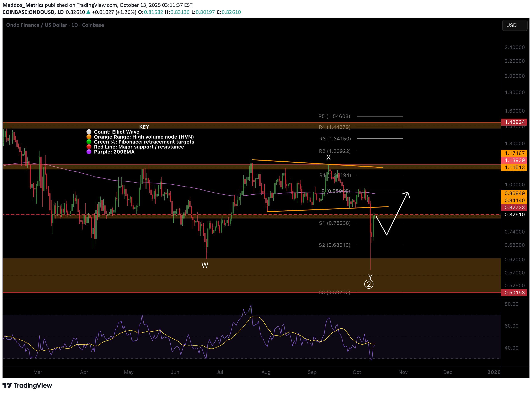Screen dimensions: 532x393
Task: Click the orange HVN legend dot
Action: [89, 137]
